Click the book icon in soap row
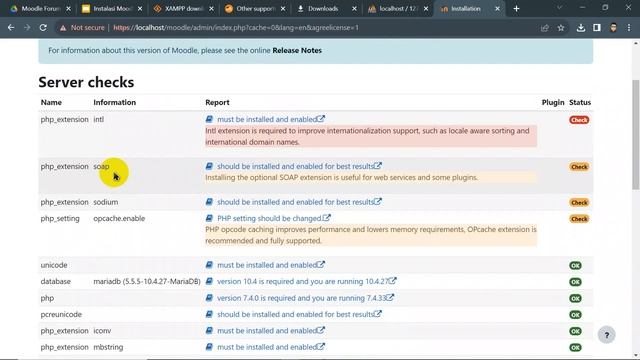Screen dimensions: 640x360 (209, 166)
